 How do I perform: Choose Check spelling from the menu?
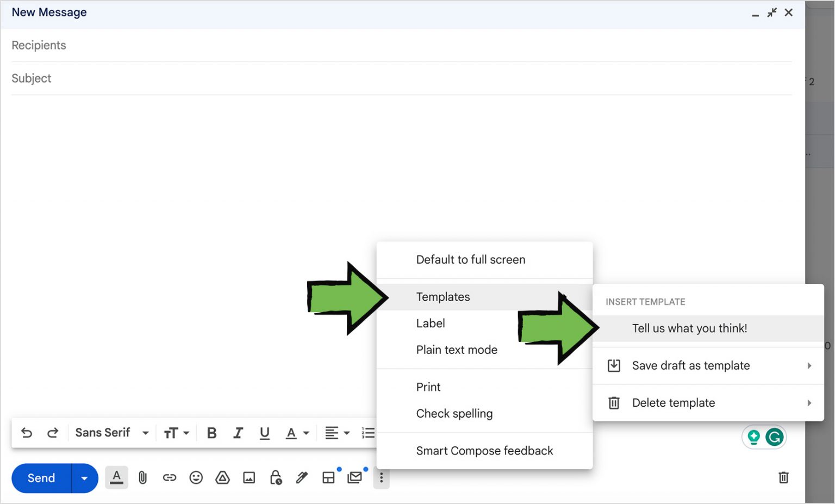454,413
